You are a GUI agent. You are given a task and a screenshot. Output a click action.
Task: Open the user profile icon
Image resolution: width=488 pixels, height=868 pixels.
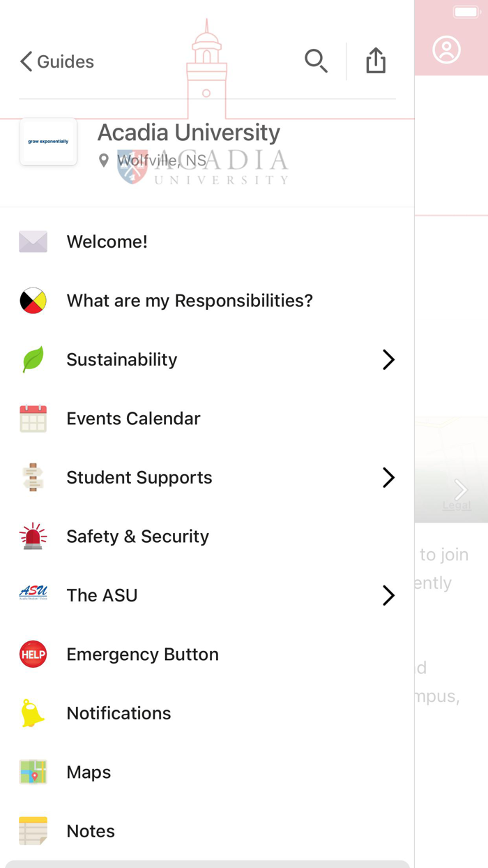446,50
